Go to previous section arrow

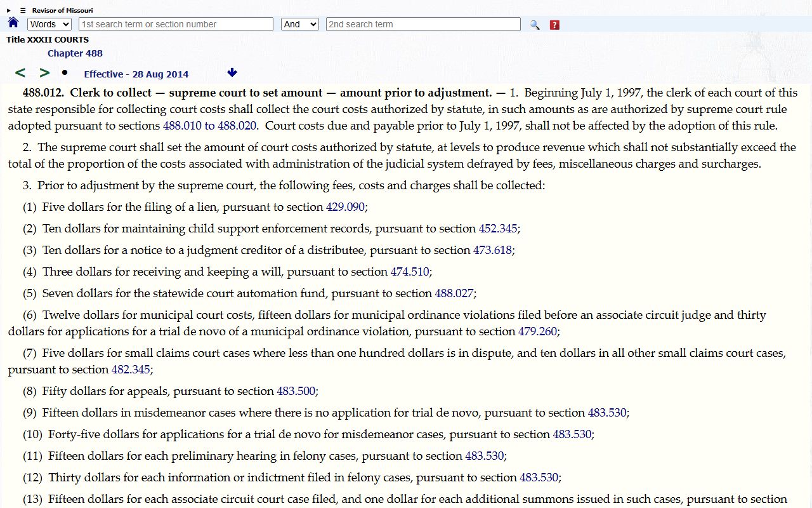pyautogui.click(x=20, y=73)
